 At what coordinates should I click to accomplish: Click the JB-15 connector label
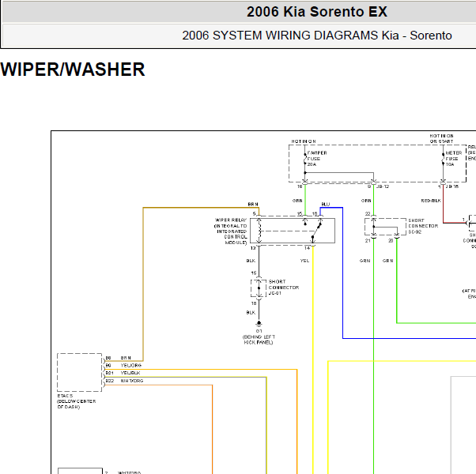point(452,186)
